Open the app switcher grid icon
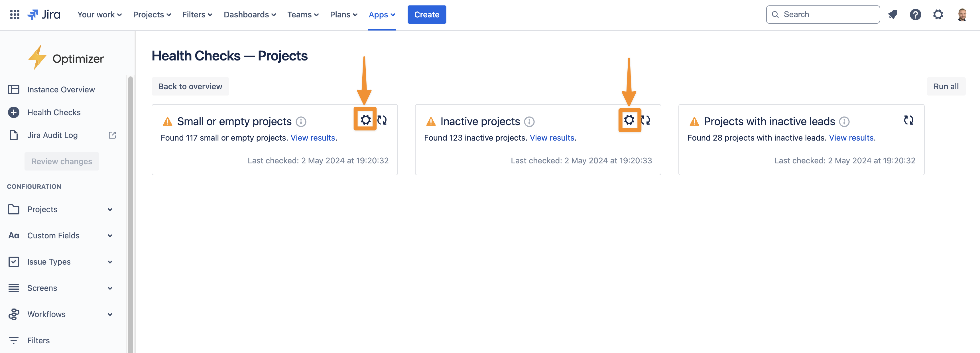The image size is (980, 353). (x=15, y=15)
